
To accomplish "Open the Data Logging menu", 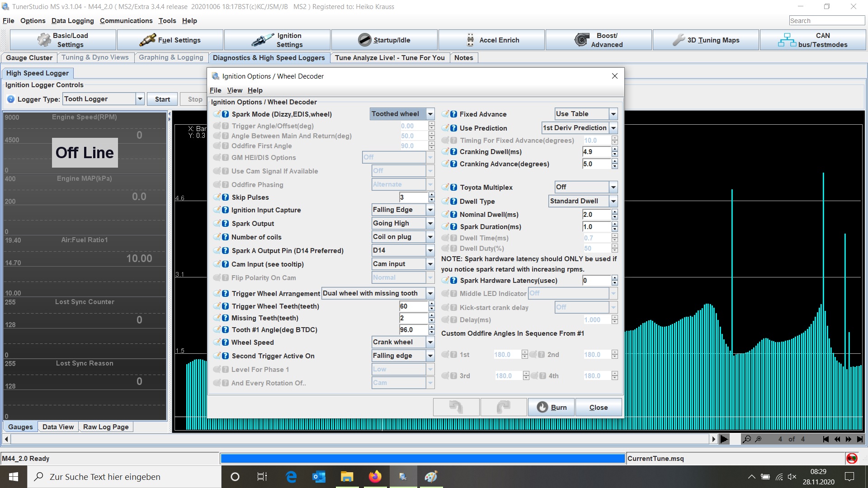I will pyautogui.click(x=72, y=21).
